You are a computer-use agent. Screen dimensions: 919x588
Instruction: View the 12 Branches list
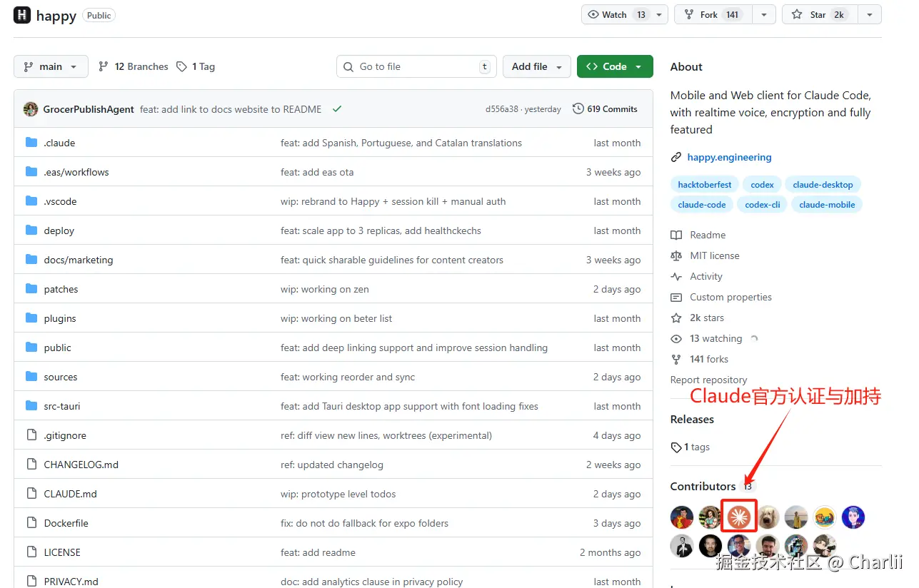point(134,66)
